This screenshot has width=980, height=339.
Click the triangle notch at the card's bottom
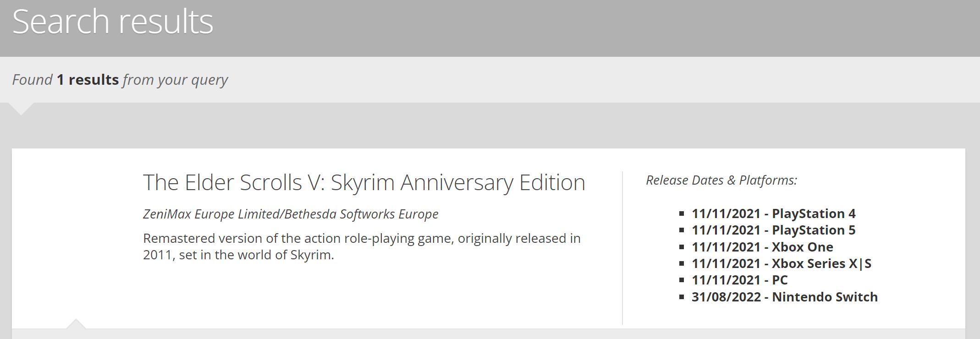pos(76,324)
